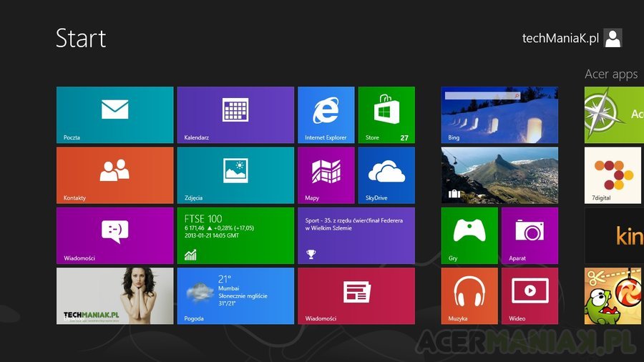Screen dimensions: 644x362
Task: Open the travel tile with suitcase icon
Action: [x=500, y=175]
